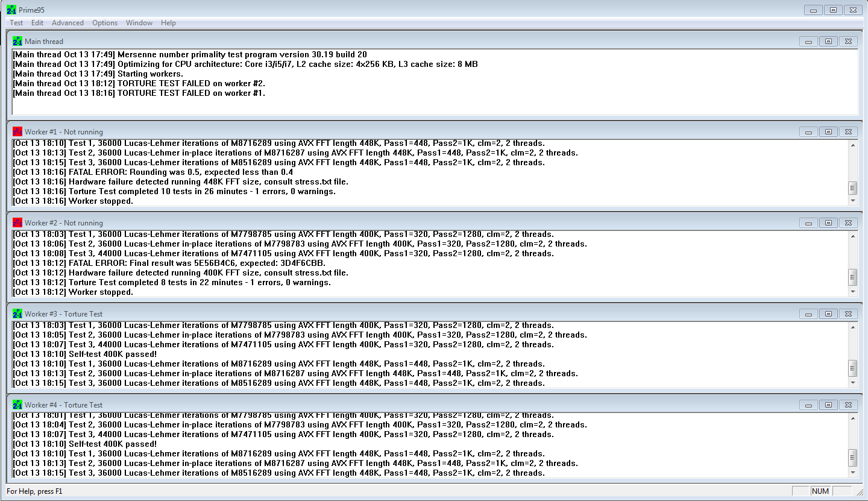Click the Main thread window icon
868x501 pixels.
[17, 41]
